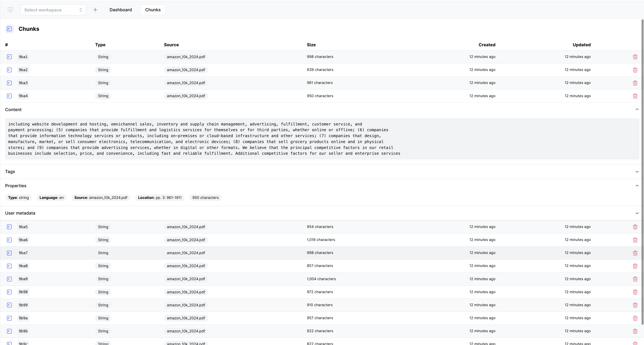Delete chunk 9ba7 with trash icon
Screen dimensions: 644x345
point(635,253)
